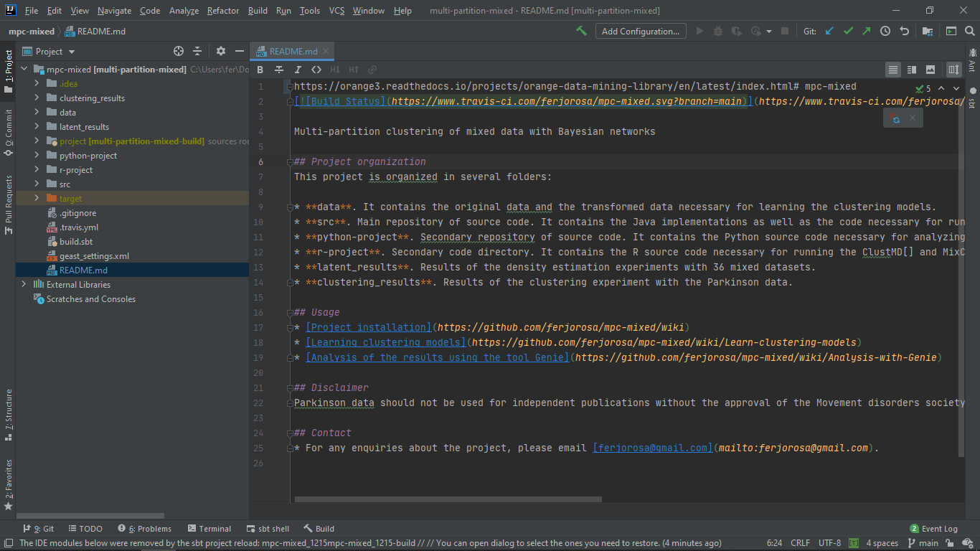Click the Locate/Select Opened File icon
Viewport: 980px width, 551px height.
coord(179,51)
